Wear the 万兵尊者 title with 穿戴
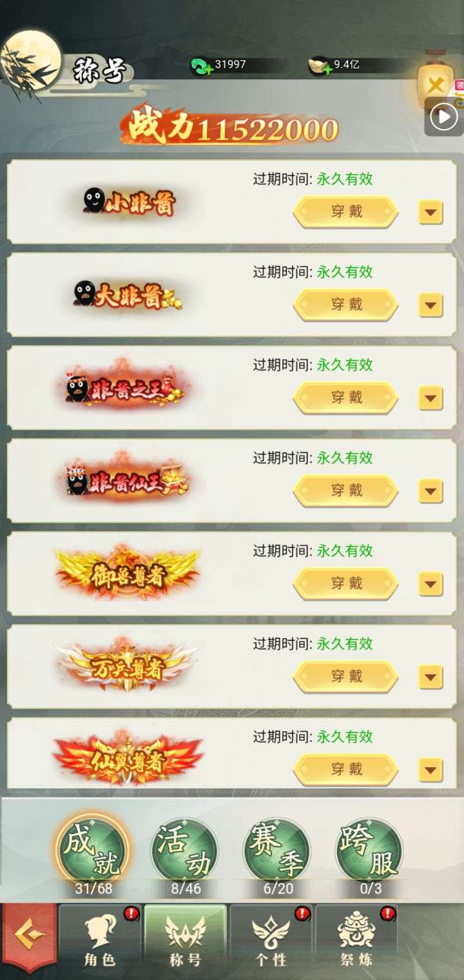The image size is (464, 980). click(347, 676)
